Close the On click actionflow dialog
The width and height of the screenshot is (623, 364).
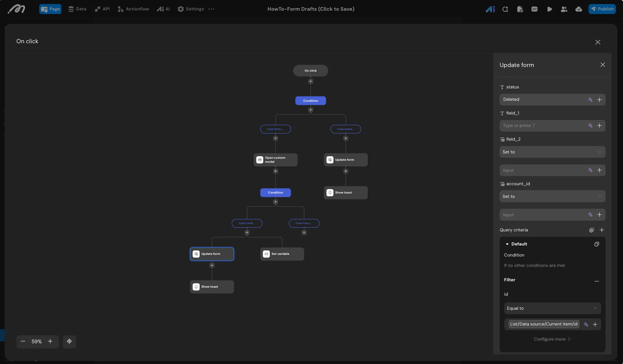[x=598, y=42]
